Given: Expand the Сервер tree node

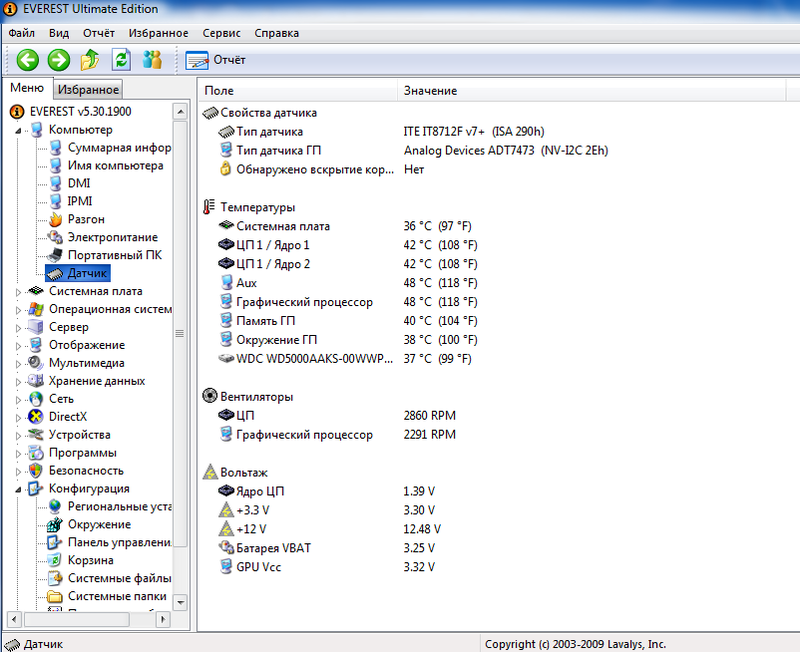Looking at the screenshot, I should 18,328.
